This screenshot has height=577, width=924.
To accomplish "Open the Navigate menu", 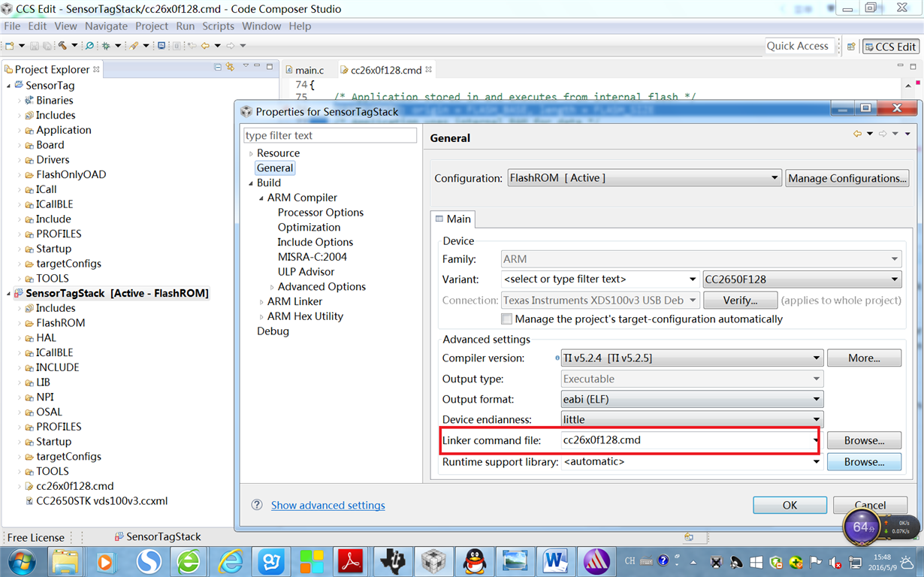I will click(106, 26).
